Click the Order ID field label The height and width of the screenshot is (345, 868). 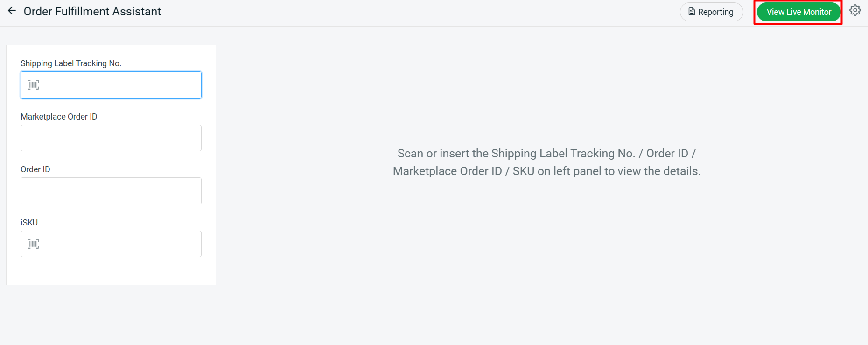[35, 169]
